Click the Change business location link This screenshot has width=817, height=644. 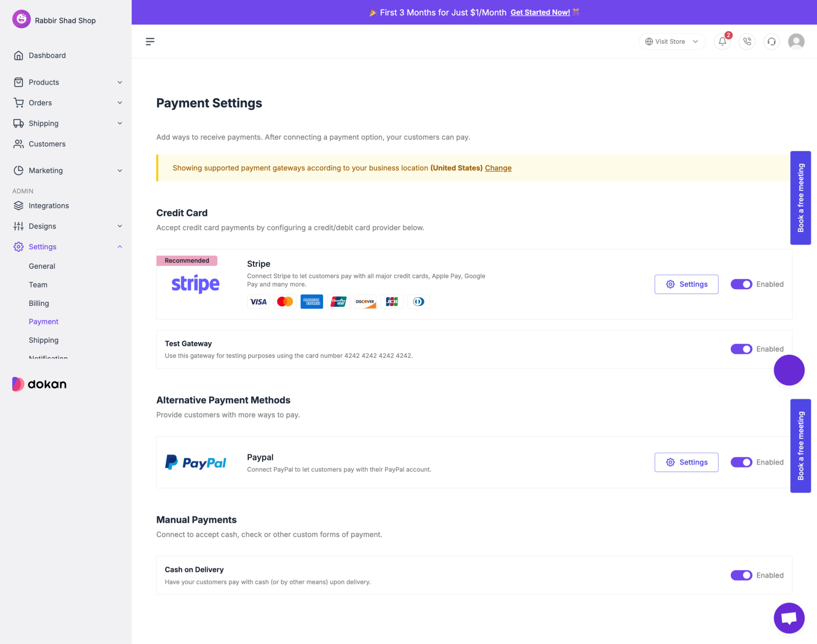tap(498, 168)
